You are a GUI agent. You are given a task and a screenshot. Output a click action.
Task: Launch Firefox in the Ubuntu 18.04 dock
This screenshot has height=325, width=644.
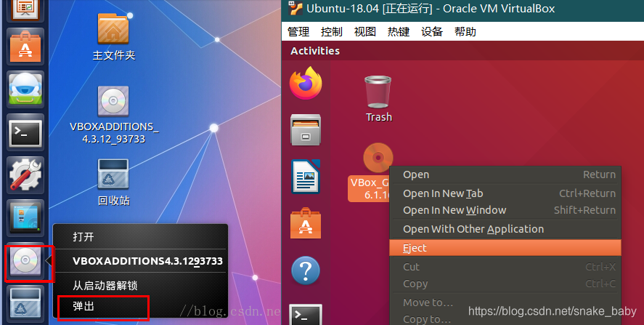click(305, 84)
